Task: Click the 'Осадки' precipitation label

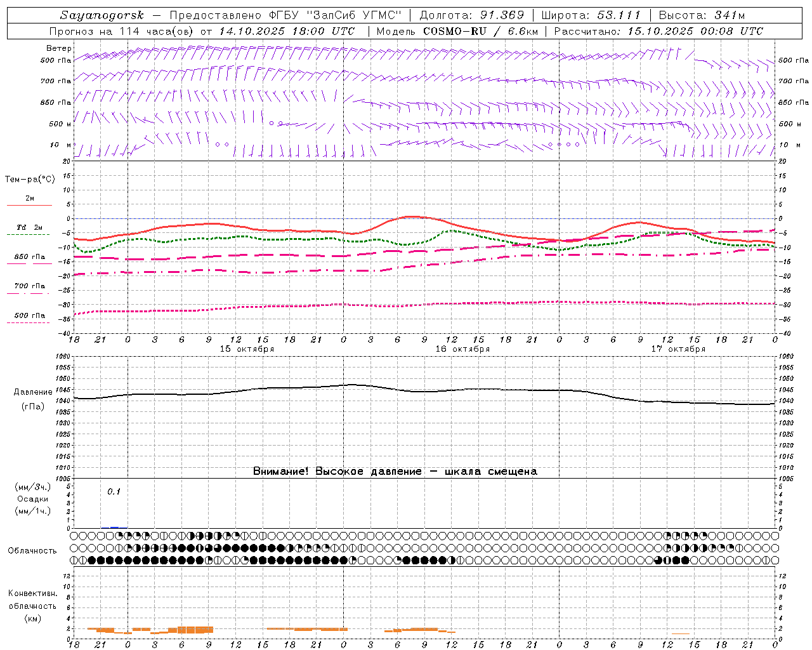Action: (x=32, y=499)
